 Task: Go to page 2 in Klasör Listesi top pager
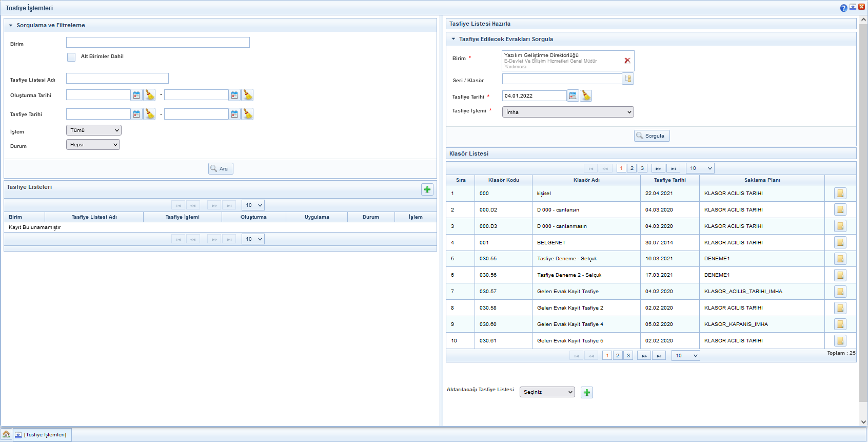pos(632,168)
